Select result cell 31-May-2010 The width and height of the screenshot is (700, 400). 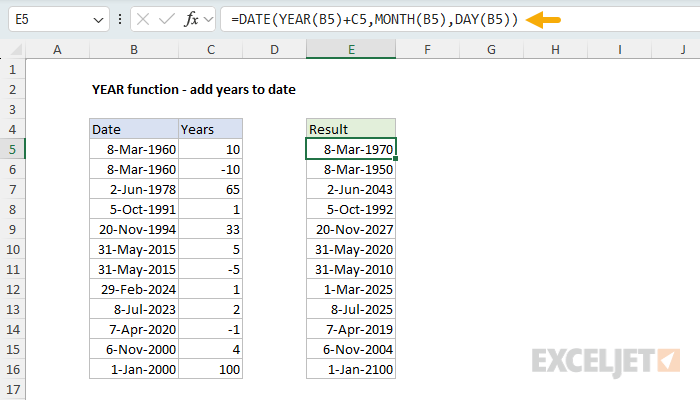(x=351, y=269)
